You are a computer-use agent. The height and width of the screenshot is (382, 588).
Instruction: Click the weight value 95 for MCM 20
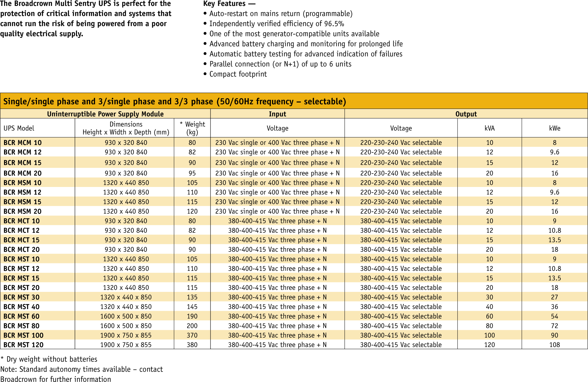click(192, 173)
